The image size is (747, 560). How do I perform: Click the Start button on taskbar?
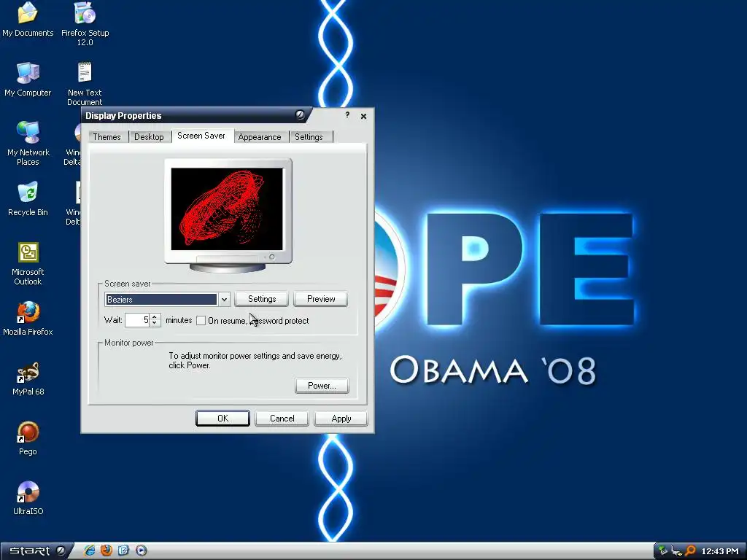36,551
